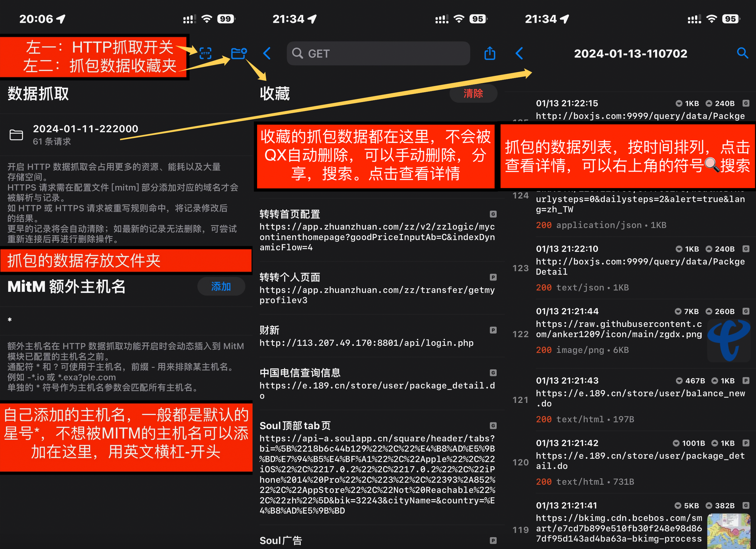Screen dimensions: 756x549
Task: Click the China Telecom logo thumbnail
Action: (x=729, y=340)
